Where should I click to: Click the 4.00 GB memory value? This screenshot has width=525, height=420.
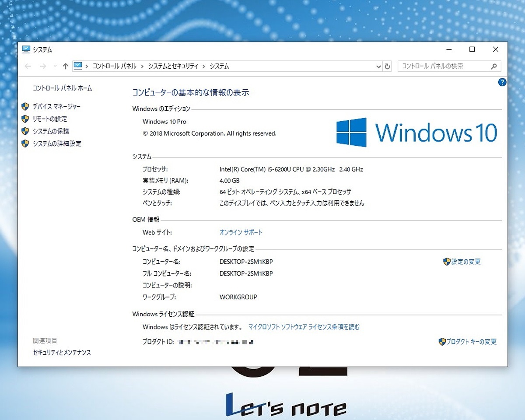pyautogui.click(x=230, y=180)
